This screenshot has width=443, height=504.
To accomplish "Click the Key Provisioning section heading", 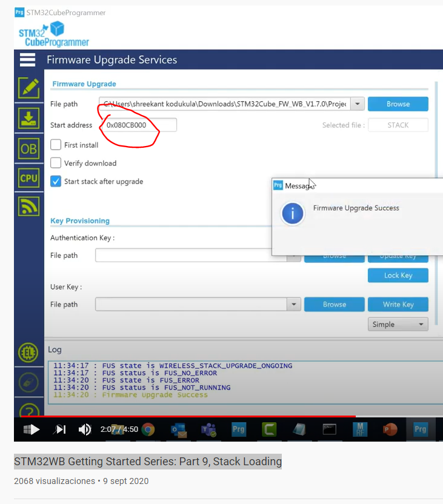I will [x=80, y=221].
